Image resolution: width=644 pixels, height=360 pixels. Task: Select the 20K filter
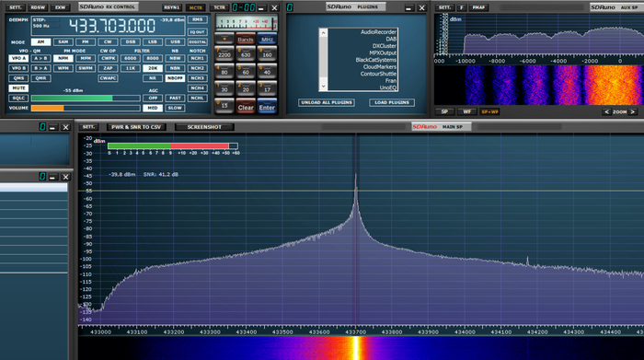coord(153,68)
